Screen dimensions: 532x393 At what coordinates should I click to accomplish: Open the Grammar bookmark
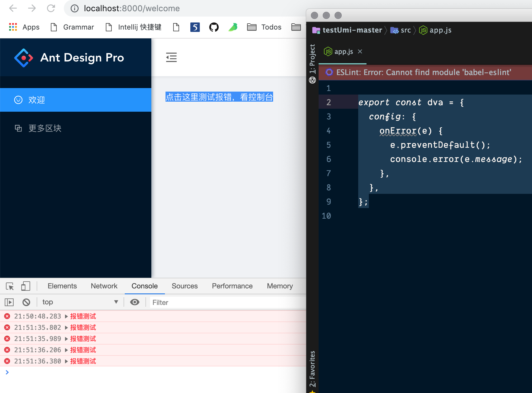(x=72, y=27)
